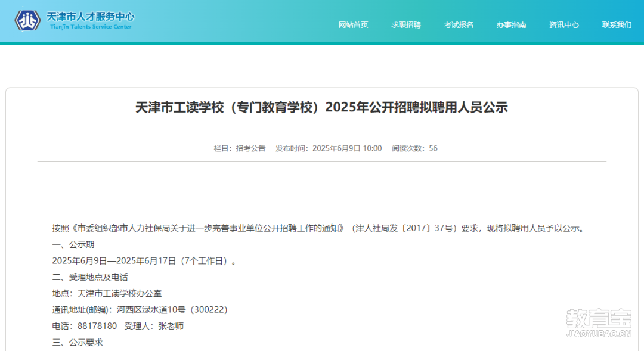Open the 办事指南 menu item
The image size is (644, 351).
[x=511, y=24]
